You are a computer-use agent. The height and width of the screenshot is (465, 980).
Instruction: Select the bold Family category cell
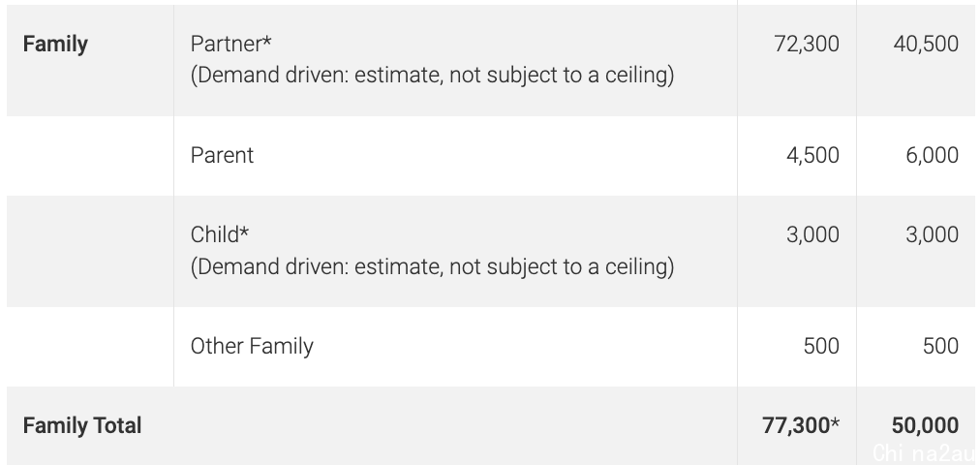tap(55, 45)
